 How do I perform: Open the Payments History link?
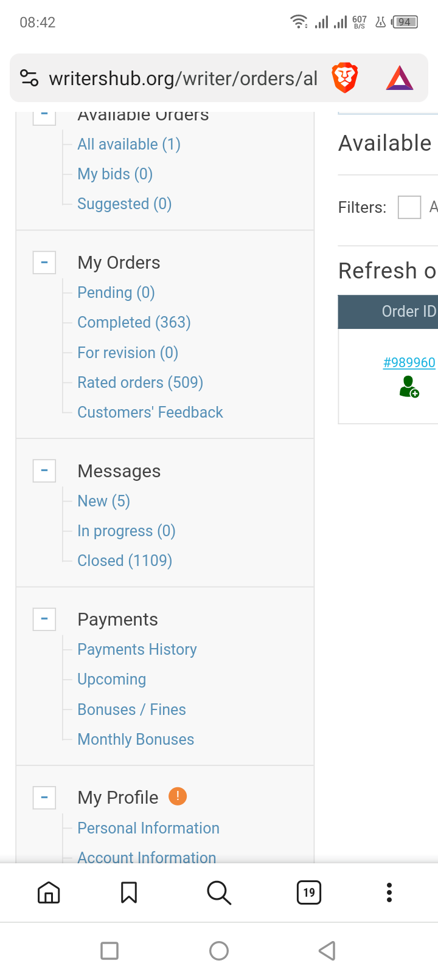pyautogui.click(x=137, y=649)
